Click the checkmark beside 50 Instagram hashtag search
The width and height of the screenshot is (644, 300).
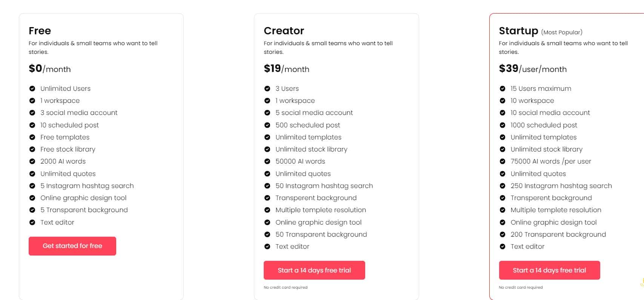(268, 186)
